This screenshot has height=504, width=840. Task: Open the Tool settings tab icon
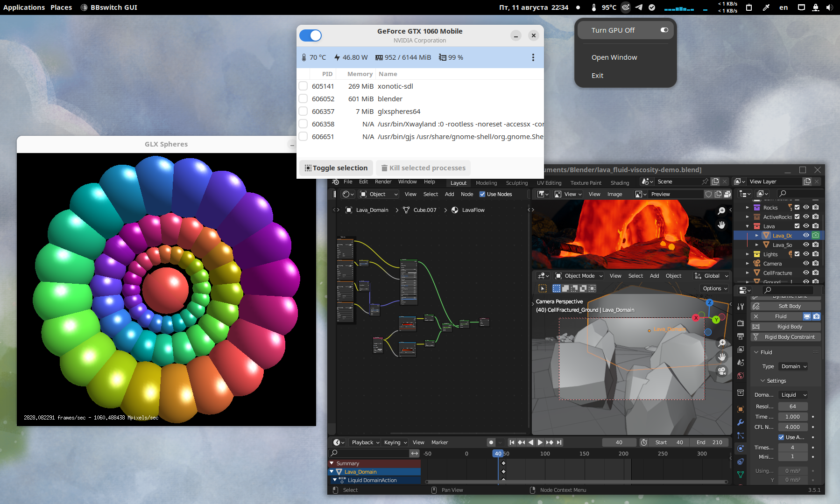point(741,307)
